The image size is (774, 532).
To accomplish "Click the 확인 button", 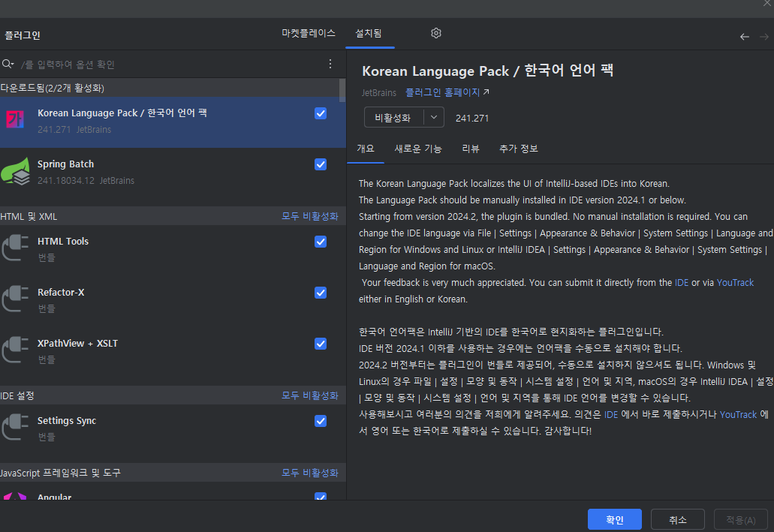I will coord(615,520).
